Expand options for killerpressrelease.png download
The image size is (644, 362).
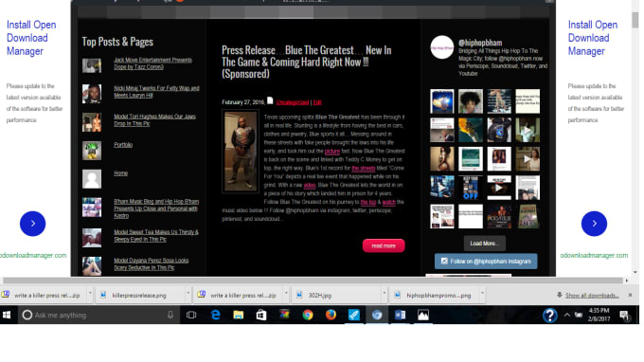[188, 294]
